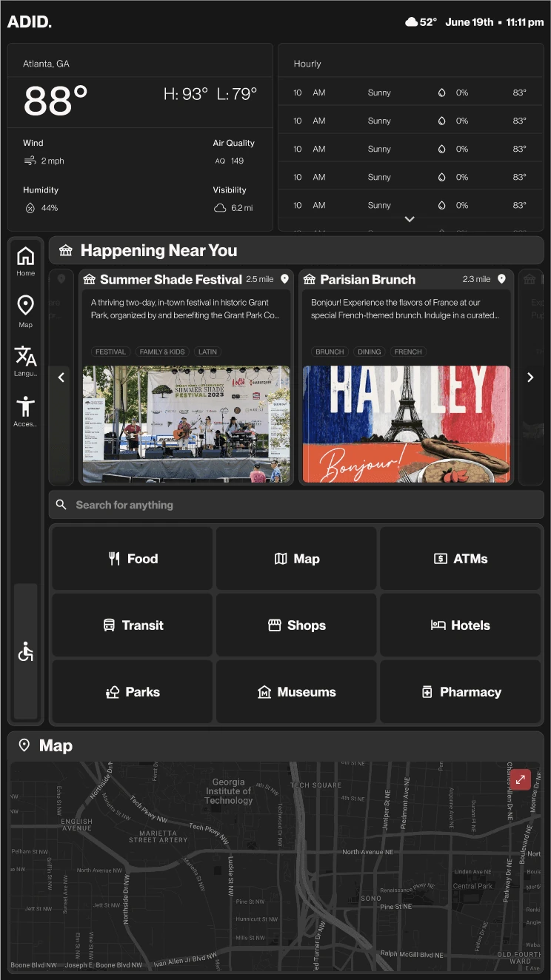Click the Map section pin icon

(24, 745)
